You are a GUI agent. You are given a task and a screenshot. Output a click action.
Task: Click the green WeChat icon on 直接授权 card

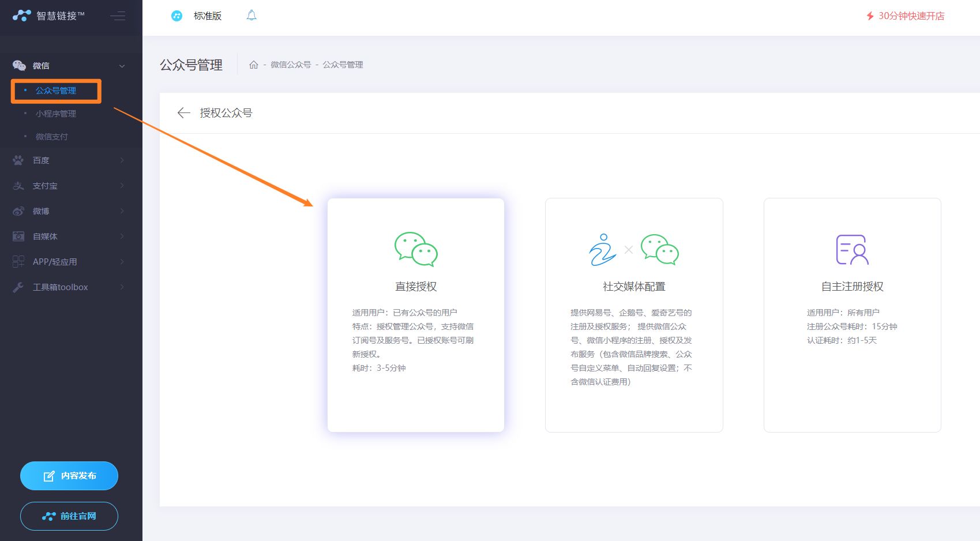[x=416, y=249]
